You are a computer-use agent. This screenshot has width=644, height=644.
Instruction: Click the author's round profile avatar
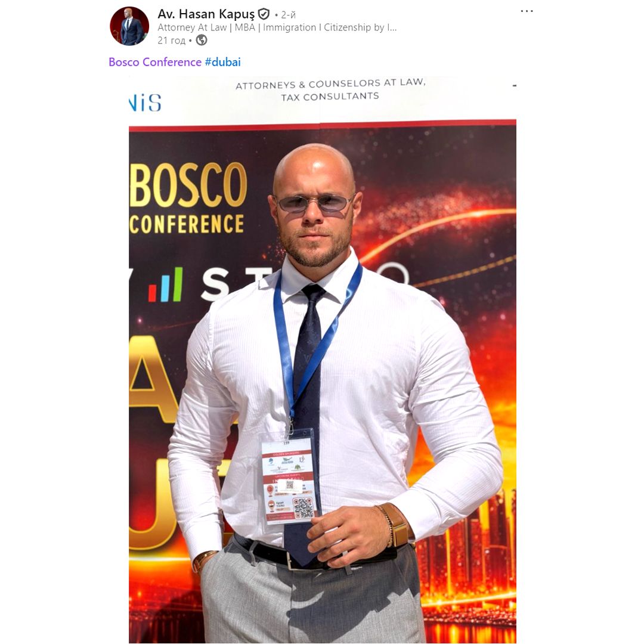[x=129, y=26]
